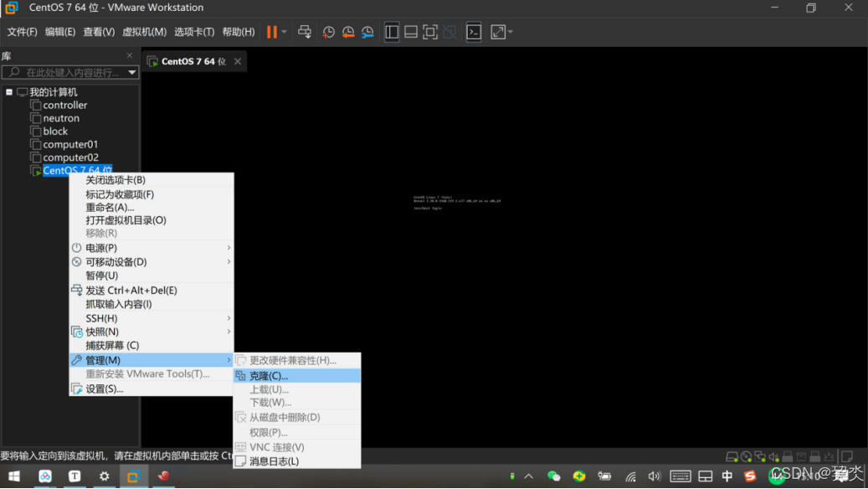Select the controller virtual machine
This screenshot has width=868, height=489.
point(64,106)
